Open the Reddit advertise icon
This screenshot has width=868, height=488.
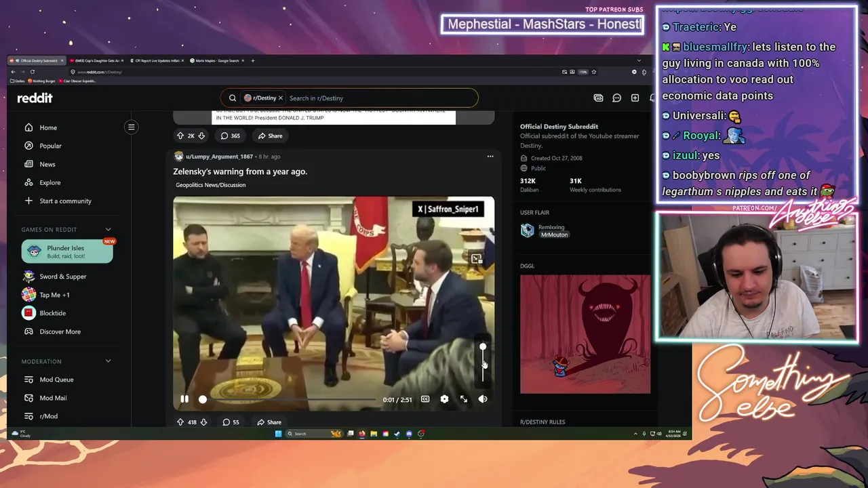[x=598, y=98]
